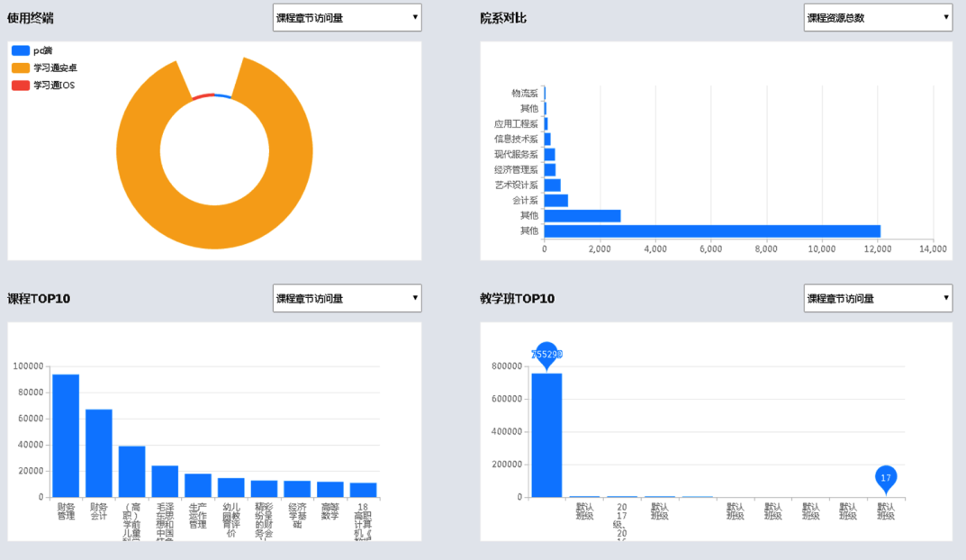
Task: Select the longest bar in 院系对比 chart
Action: (711, 231)
